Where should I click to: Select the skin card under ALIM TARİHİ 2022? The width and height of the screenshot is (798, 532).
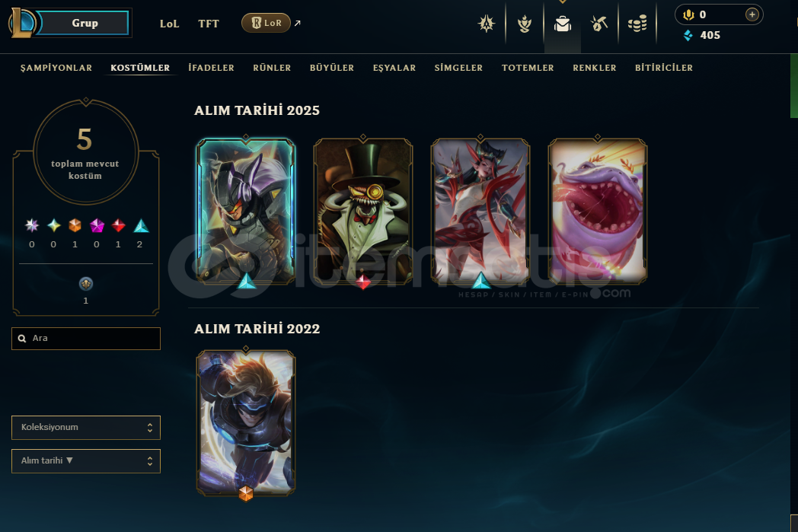coord(246,423)
